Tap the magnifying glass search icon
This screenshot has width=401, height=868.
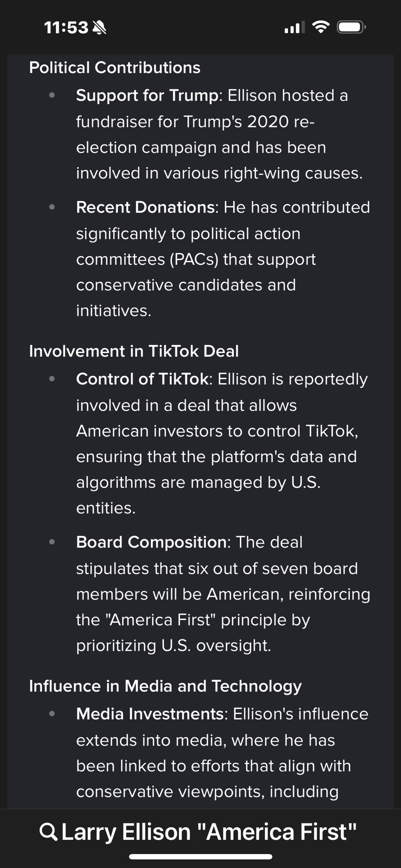tap(48, 832)
